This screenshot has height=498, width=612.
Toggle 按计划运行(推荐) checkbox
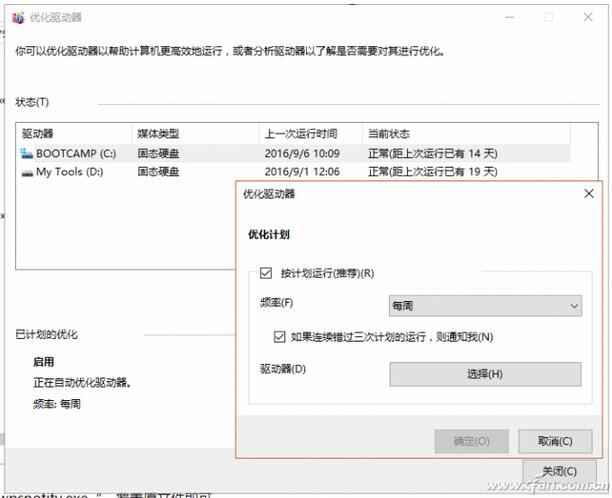pyautogui.click(x=266, y=273)
